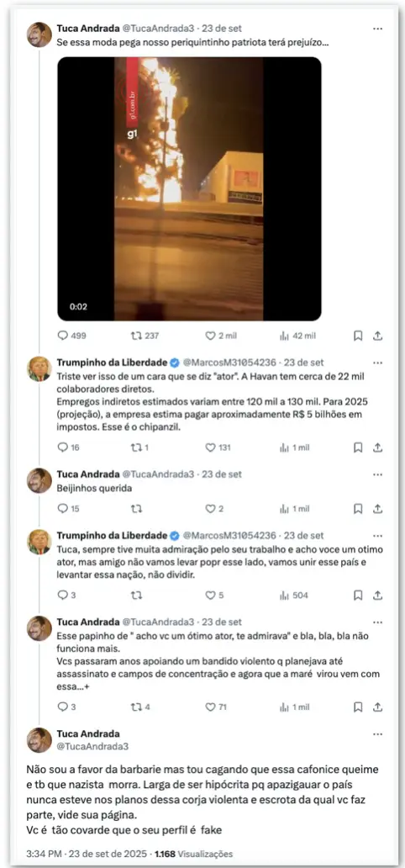This screenshot has width=405, height=868.
Task: View analytics showing 42 mil views
Action: tap(284, 336)
